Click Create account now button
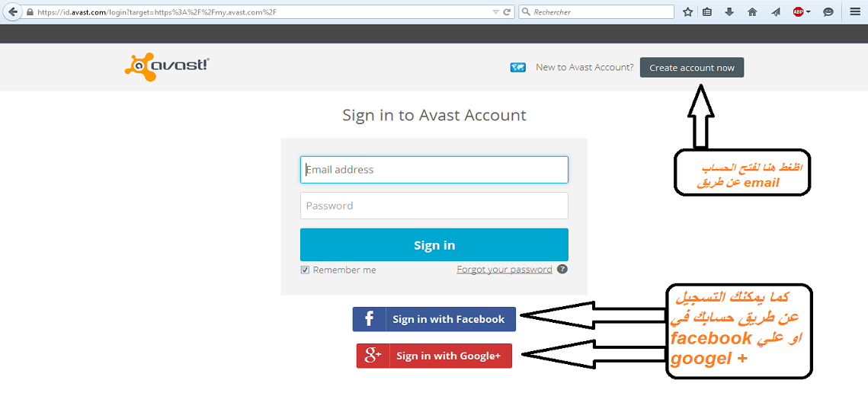Image resolution: width=868 pixels, height=412 pixels. coord(692,68)
